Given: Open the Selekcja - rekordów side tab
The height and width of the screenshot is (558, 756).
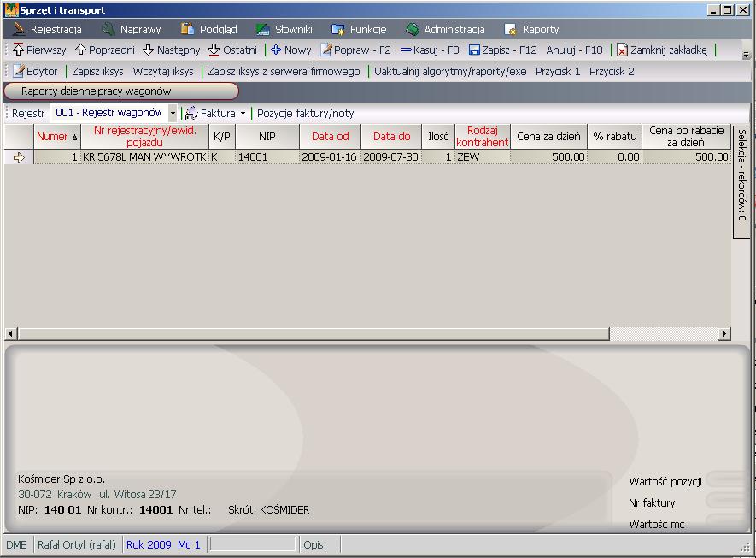Looking at the screenshot, I should click(741, 181).
